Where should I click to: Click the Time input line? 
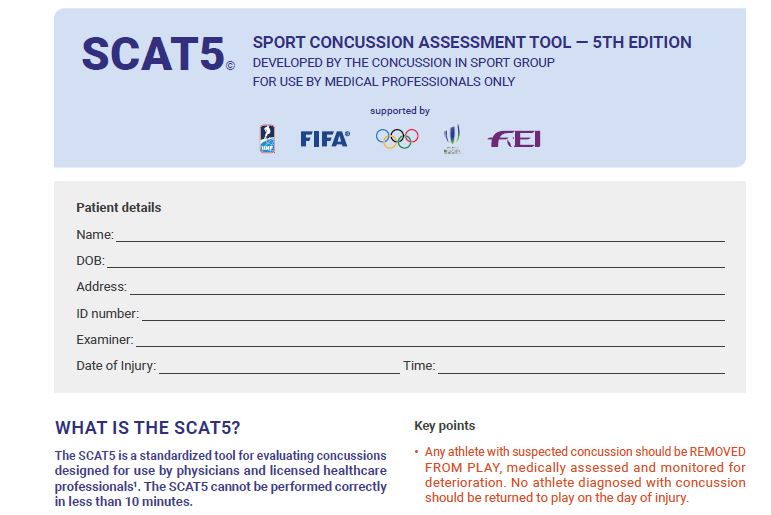(x=581, y=367)
